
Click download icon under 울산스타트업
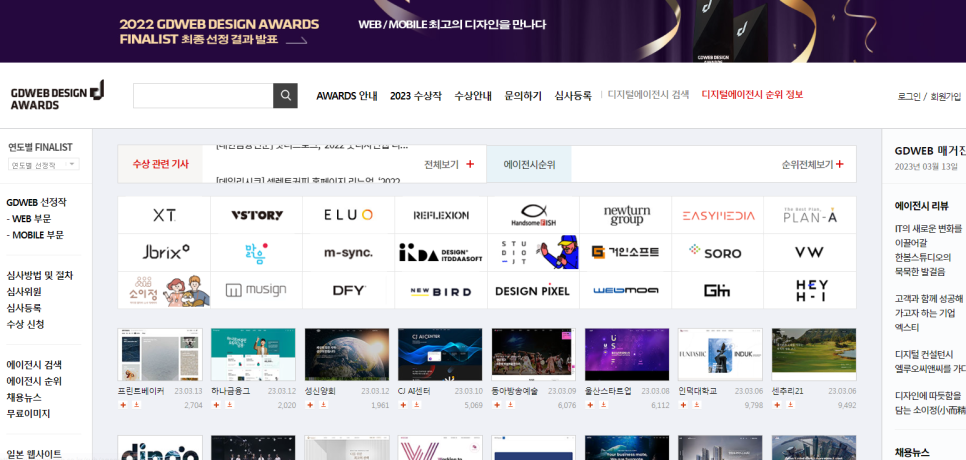pos(603,405)
